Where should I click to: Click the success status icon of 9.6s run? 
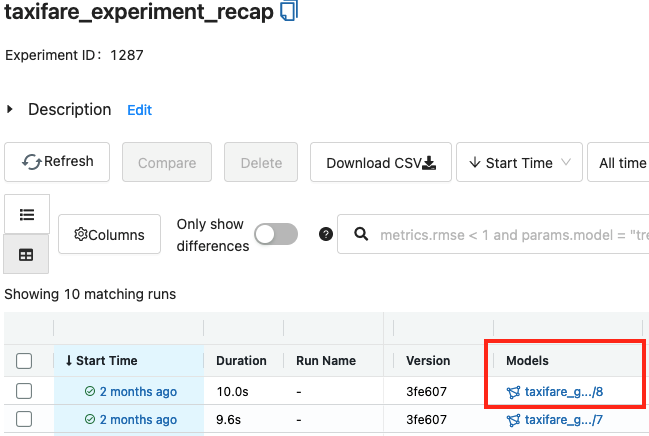point(90,419)
